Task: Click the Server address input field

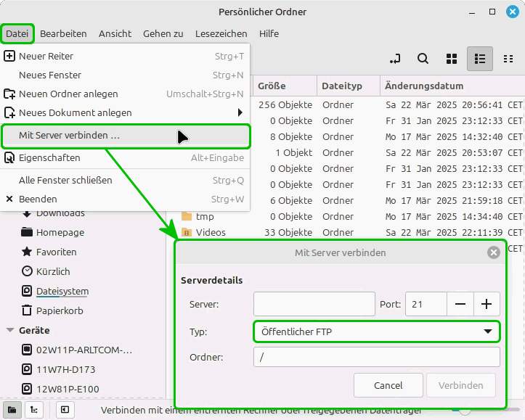Action: coord(314,304)
